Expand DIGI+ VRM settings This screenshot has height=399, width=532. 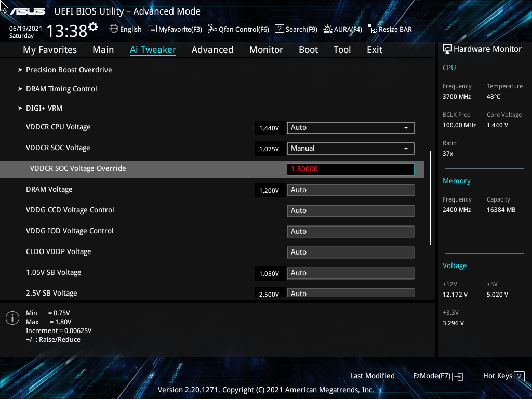pyautogui.click(x=44, y=108)
